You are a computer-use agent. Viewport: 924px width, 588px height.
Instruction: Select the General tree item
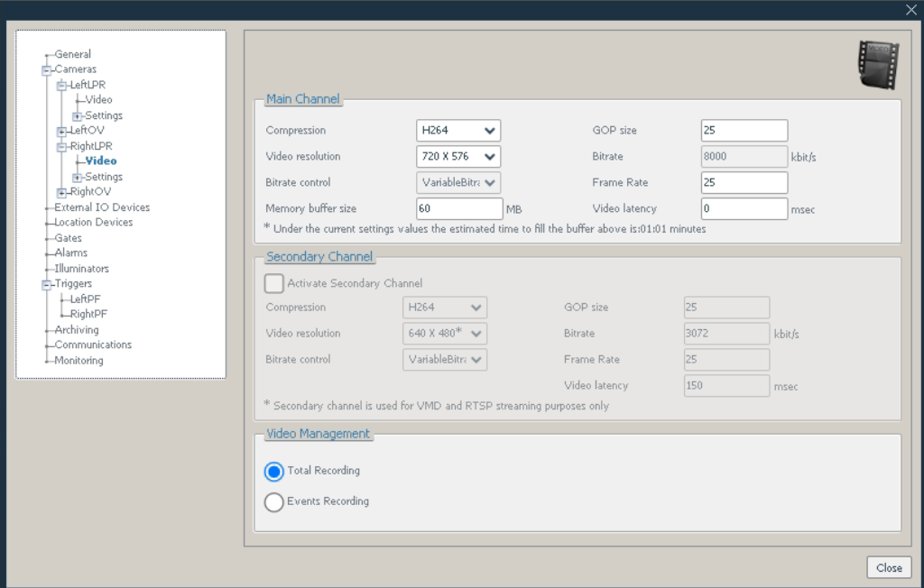[73, 53]
